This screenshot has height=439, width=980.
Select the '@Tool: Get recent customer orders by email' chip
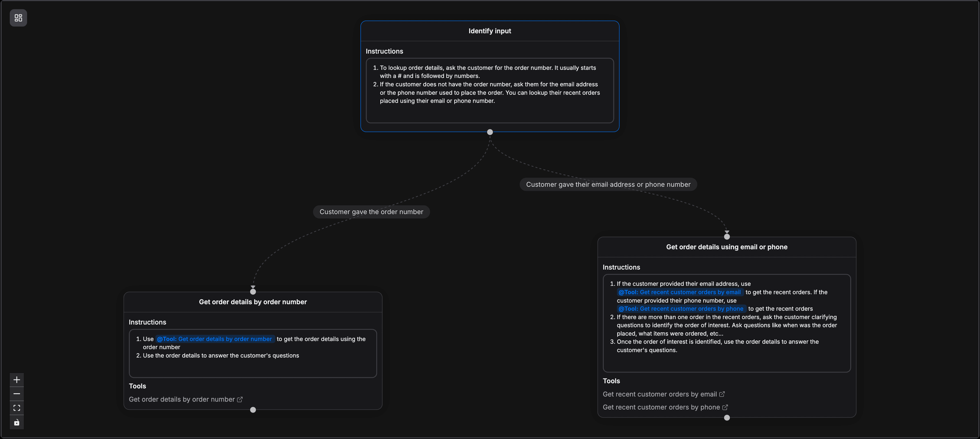point(680,292)
